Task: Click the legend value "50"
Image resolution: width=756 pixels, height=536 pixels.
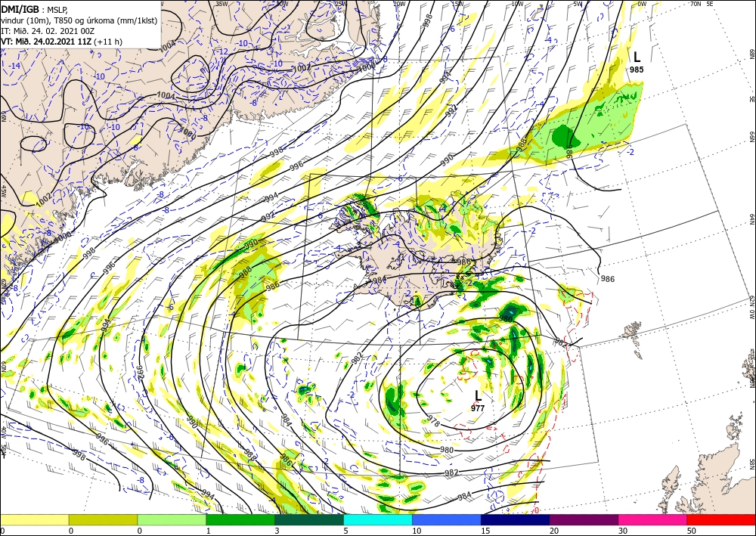Action: pyautogui.click(x=692, y=531)
